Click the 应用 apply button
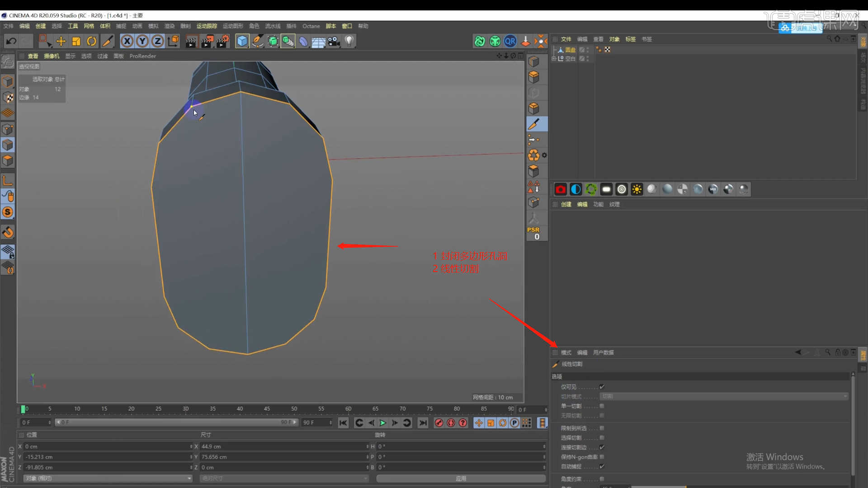Screen dimensions: 868x488 (x=461, y=478)
